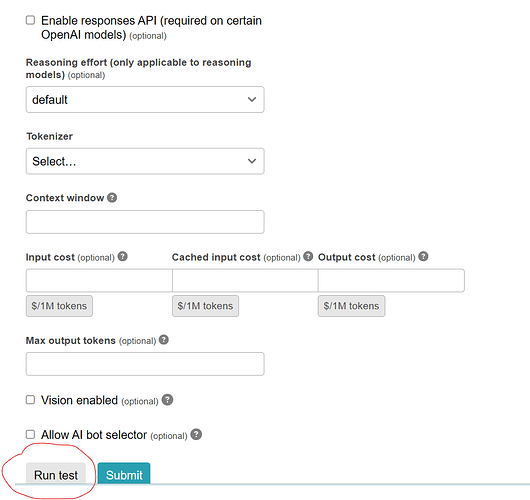This screenshot has width=530, height=500.
Task: Focus the Context window input field
Action: [x=145, y=222]
